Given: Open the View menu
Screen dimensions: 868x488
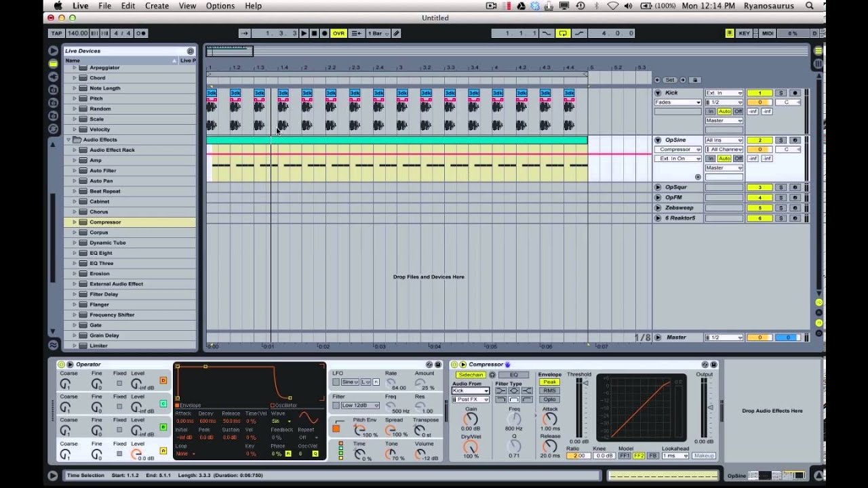Looking at the screenshot, I should 187,6.
